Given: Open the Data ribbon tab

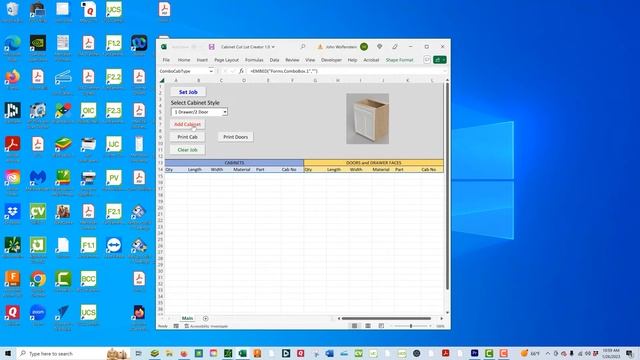Looking at the screenshot, I should click(274, 60).
